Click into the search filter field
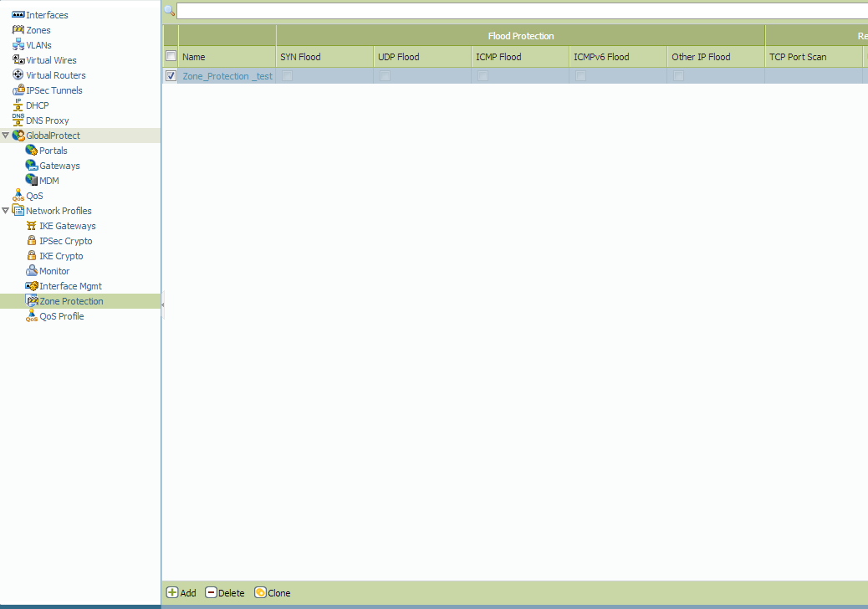This screenshot has height=609, width=868. coord(522,11)
